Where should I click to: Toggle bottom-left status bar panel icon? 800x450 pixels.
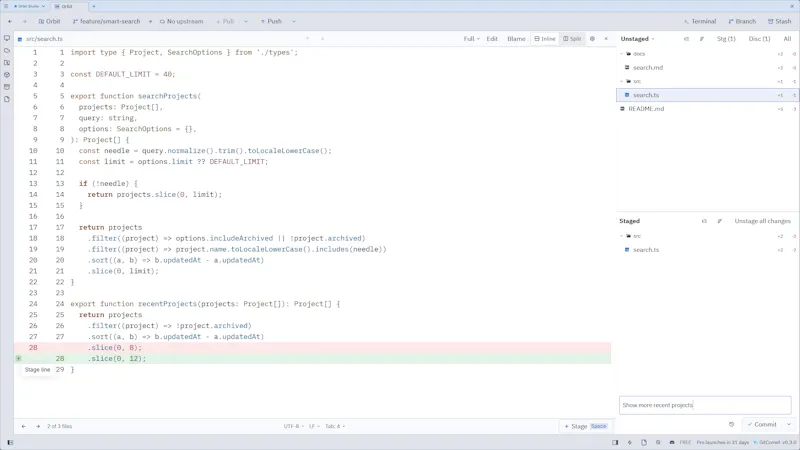(10, 442)
